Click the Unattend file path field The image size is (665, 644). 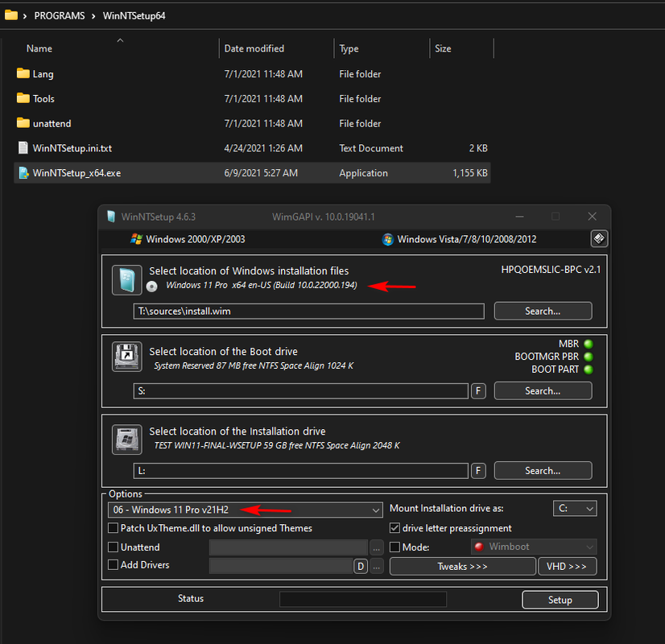tap(288, 547)
